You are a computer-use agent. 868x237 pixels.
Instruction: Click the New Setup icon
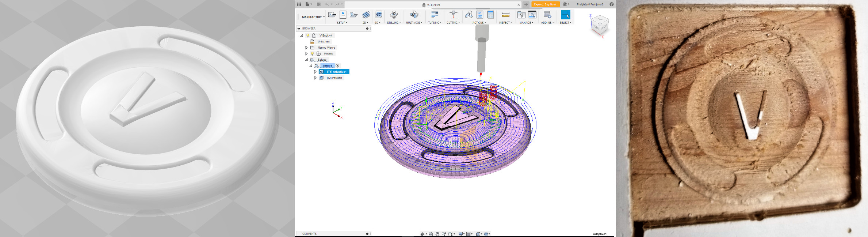point(332,15)
